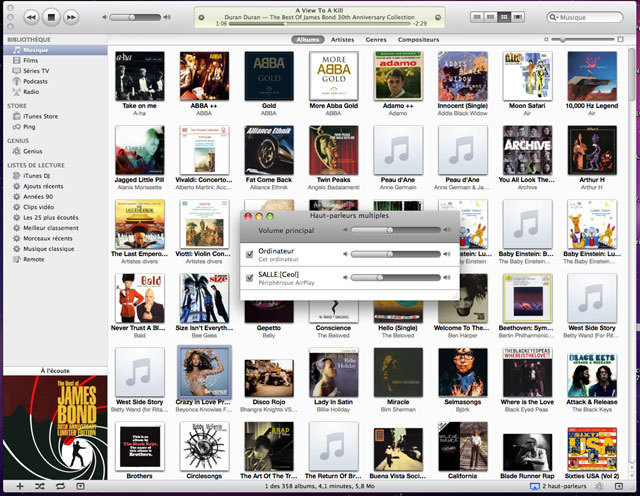Select the Crazy in Love album by Beyonce
Screen dimensions: 640x496
(204, 372)
